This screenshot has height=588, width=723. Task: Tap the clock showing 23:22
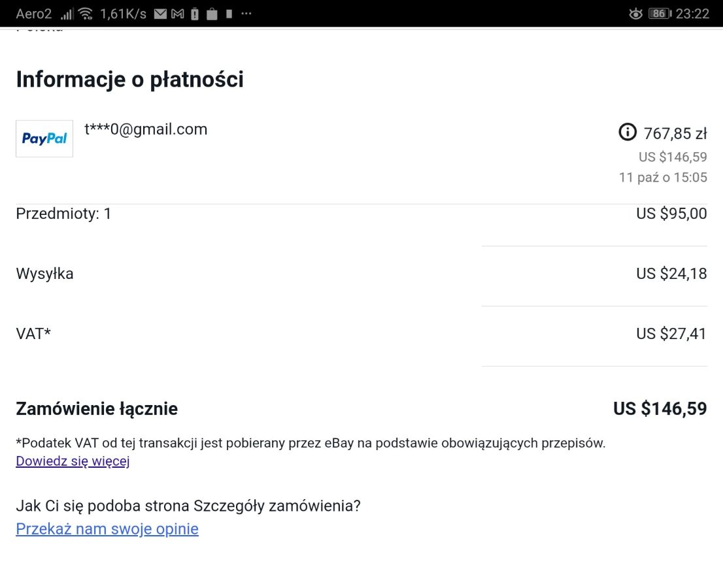[x=692, y=14]
